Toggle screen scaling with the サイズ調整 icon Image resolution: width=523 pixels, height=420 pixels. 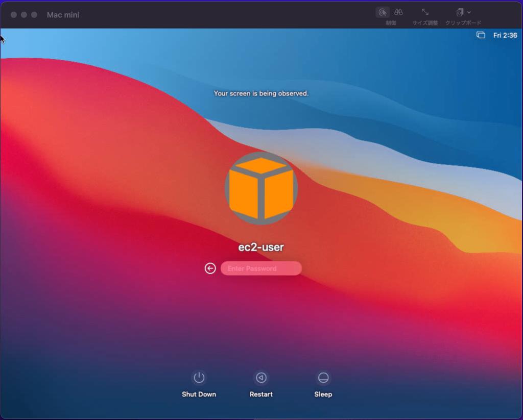[x=425, y=12]
